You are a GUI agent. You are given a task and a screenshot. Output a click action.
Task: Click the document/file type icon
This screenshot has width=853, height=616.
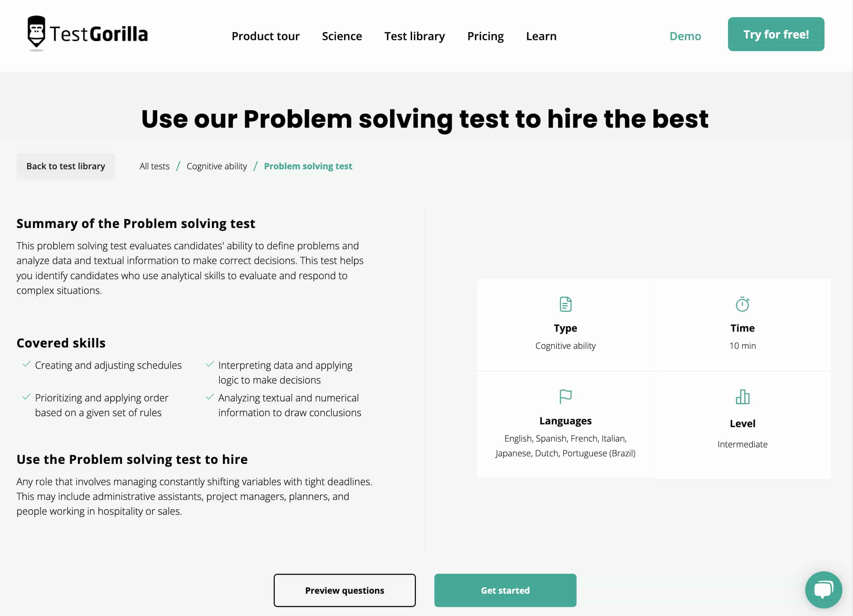[x=566, y=304]
